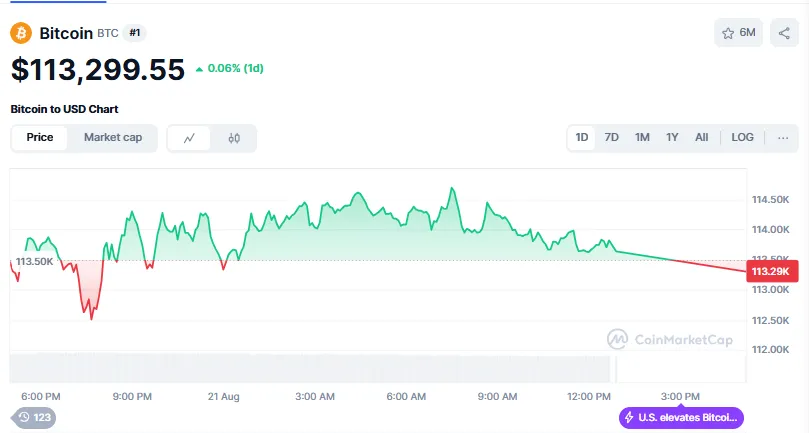Image resolution: width=809 pixels, height=433 pixels.
Task: Switch chart to Market cap
Action: point(113,137)
